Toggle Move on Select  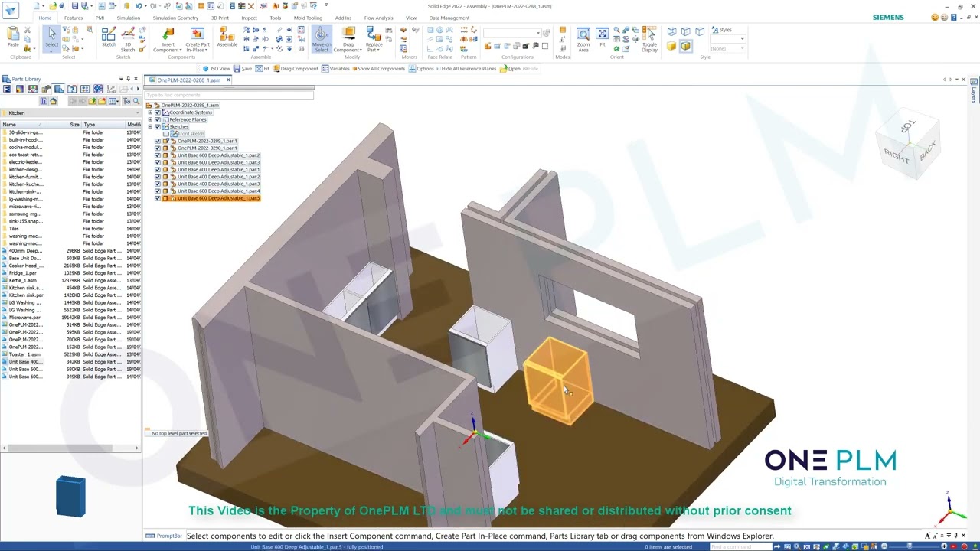tap(322, 39)
